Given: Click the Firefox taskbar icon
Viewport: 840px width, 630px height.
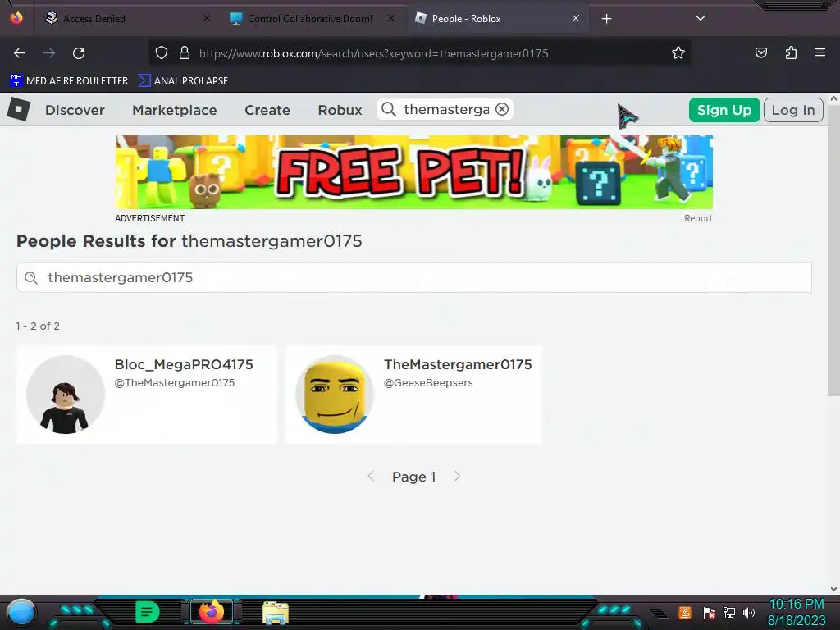Looking at the screenshot, I should pyautogui.click(x=212, y=612).
